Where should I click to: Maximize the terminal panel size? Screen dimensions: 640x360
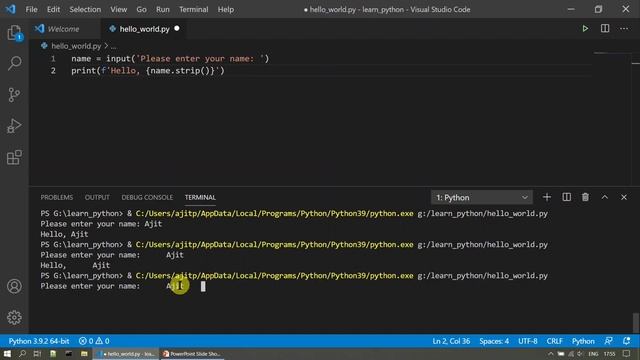click(604, 198)
